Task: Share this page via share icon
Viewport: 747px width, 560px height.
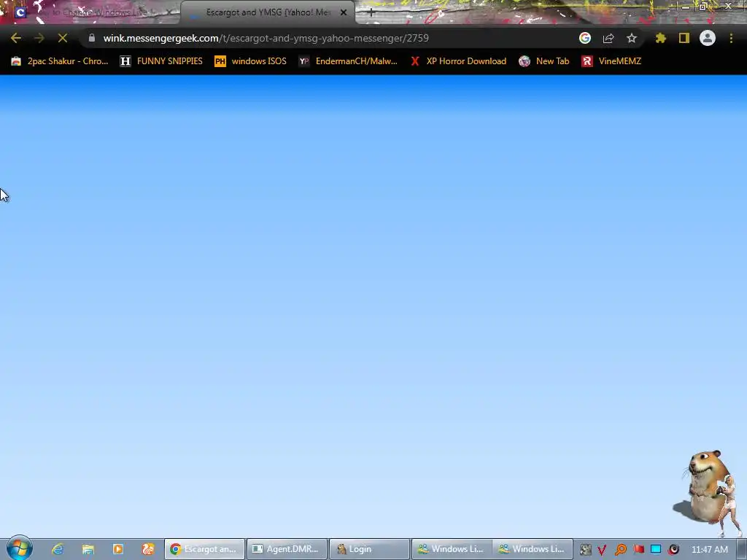Action: (x=608, y=38)
